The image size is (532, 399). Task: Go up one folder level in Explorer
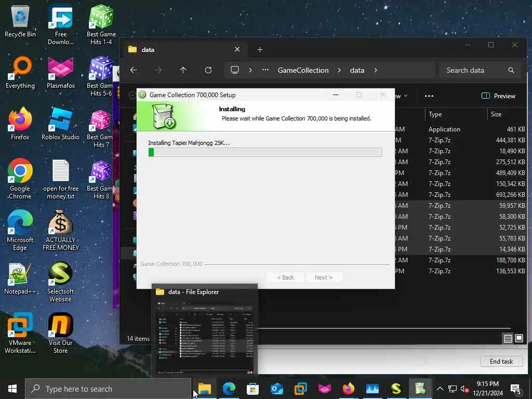pos(183,70)
